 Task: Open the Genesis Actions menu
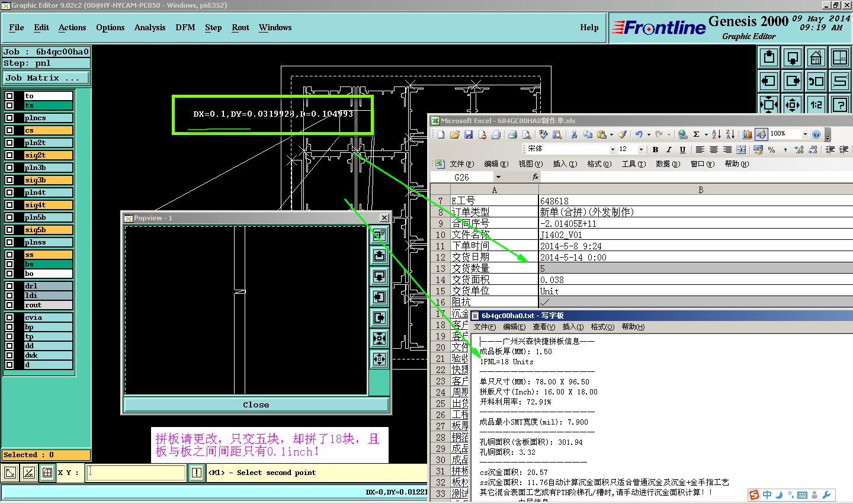pyautogui.click(x=72, y=28)
